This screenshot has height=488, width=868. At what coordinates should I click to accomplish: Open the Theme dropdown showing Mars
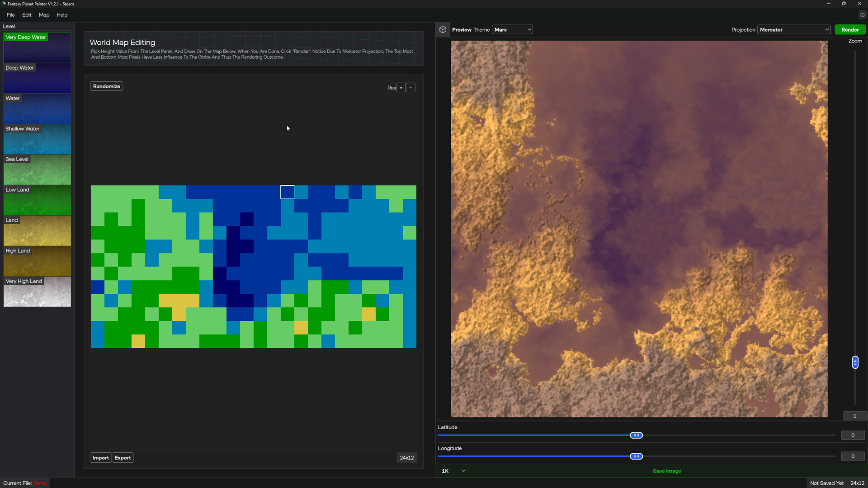pos(512,29)
